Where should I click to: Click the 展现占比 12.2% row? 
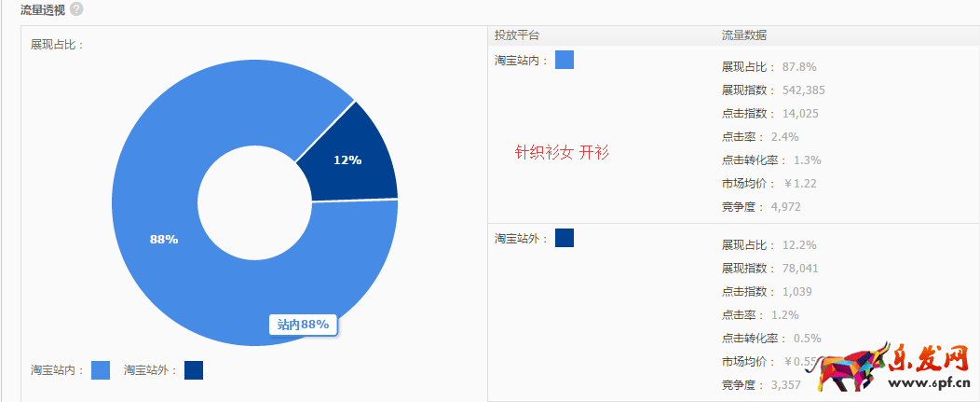(769, 244)
